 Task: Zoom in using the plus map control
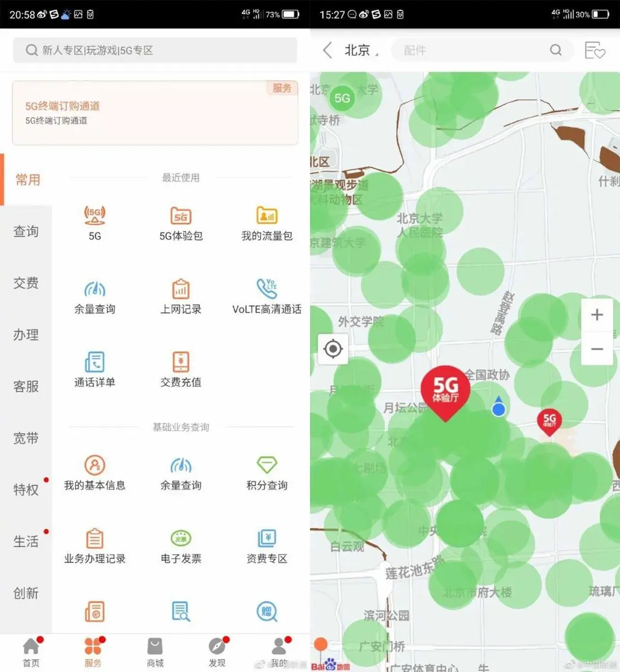point(597,315)
